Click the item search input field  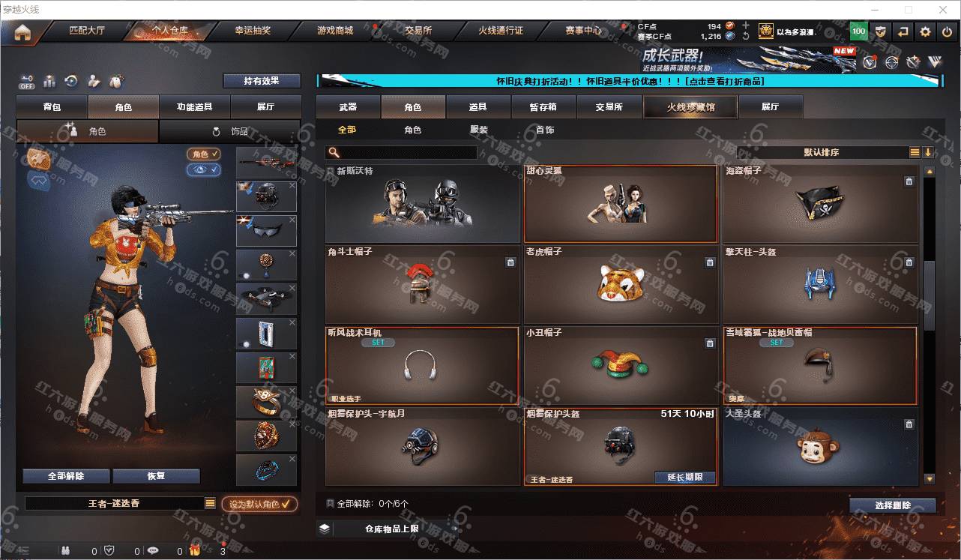pos(402,152)
